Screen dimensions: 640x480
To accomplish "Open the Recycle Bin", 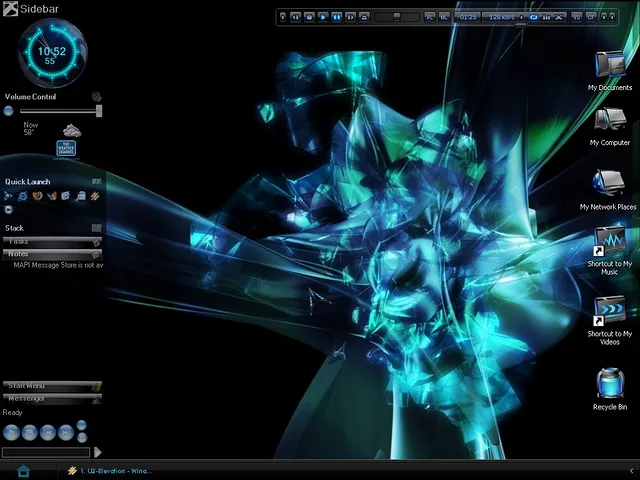I will (x=610, y=385).
